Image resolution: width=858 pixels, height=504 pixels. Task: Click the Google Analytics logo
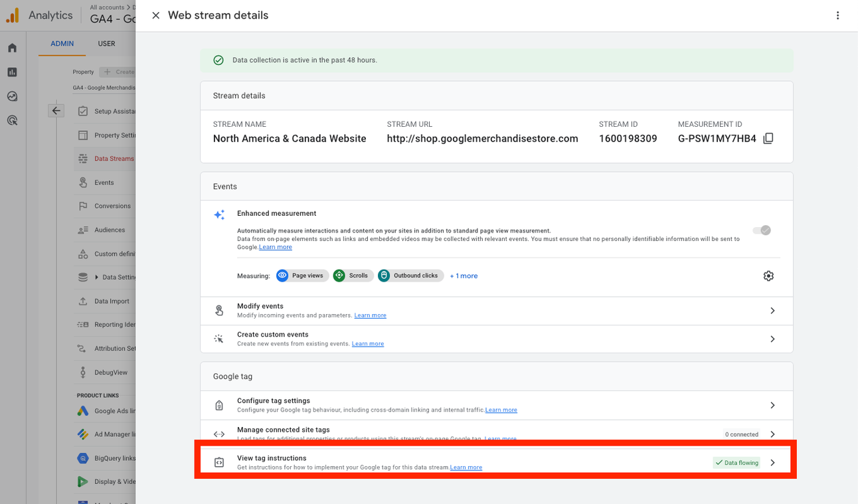pos(13,15)
